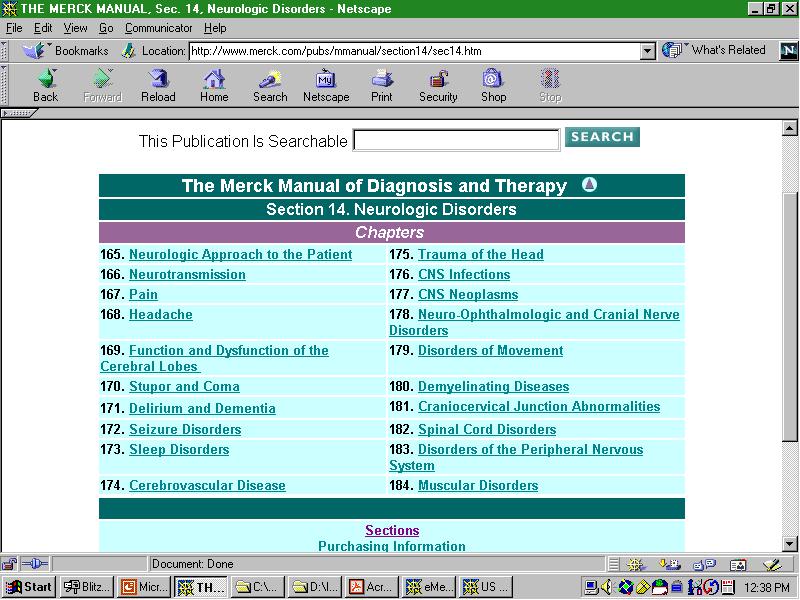The width and height of the screenshot is (800, 600).
Task: Open the Communicator menu
Action: pos(159,28)
